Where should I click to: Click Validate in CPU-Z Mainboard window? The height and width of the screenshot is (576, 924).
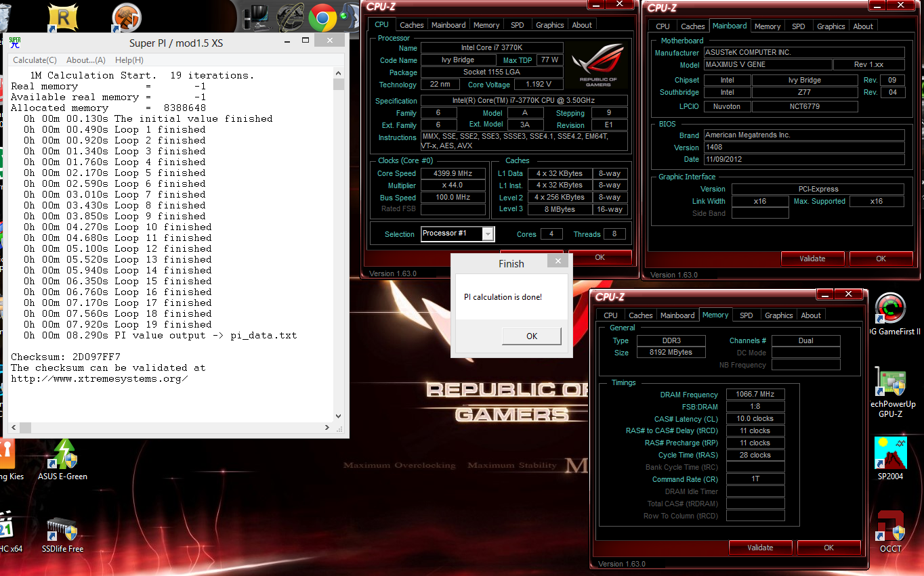click(x=812, y=259)
